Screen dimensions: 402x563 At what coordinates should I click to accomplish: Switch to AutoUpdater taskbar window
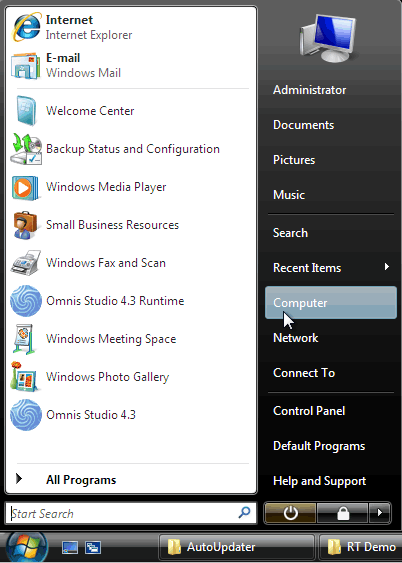pyautogui.click(x=237, y=547)
